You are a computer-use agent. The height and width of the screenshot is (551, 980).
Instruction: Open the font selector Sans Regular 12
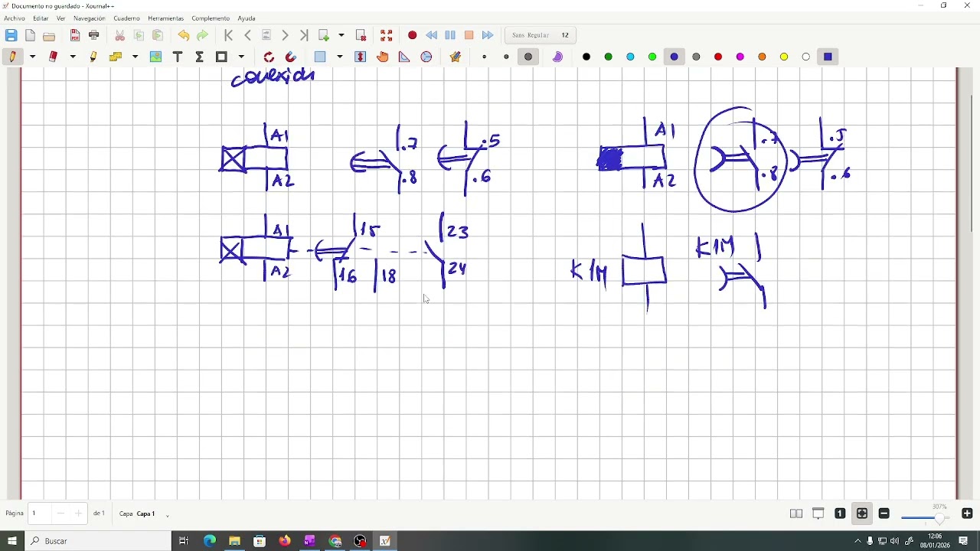[x=541, y=36]
